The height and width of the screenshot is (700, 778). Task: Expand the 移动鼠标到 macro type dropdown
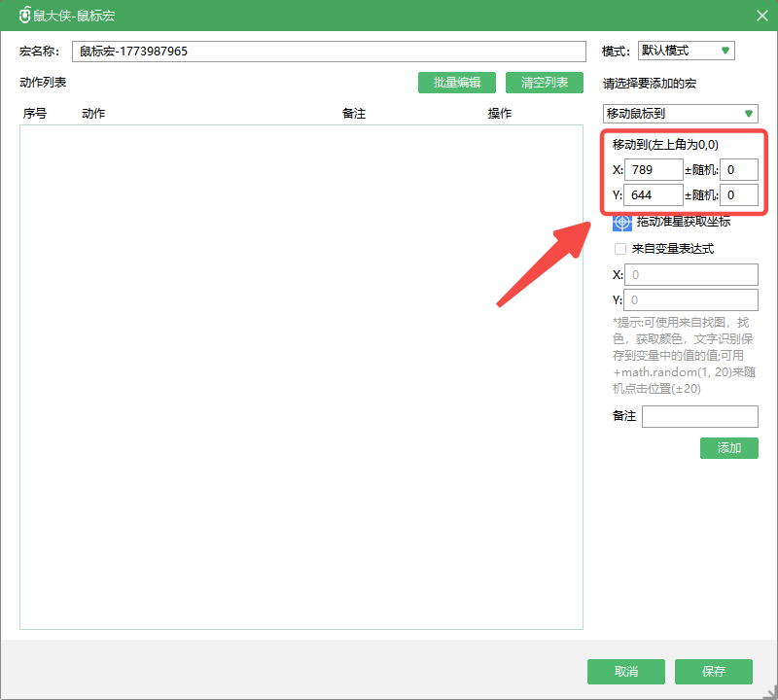[x=680, y=114]
